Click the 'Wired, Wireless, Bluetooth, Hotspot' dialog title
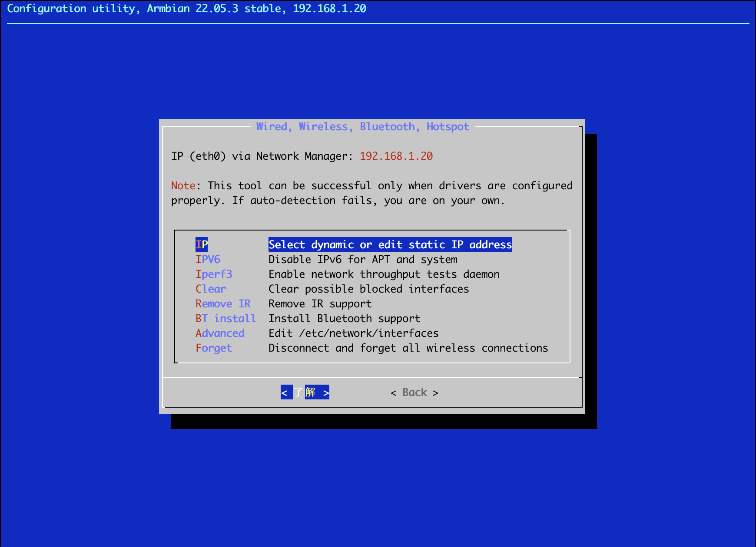756x547 pixels. pyautogui.click(x=363, y=126)
